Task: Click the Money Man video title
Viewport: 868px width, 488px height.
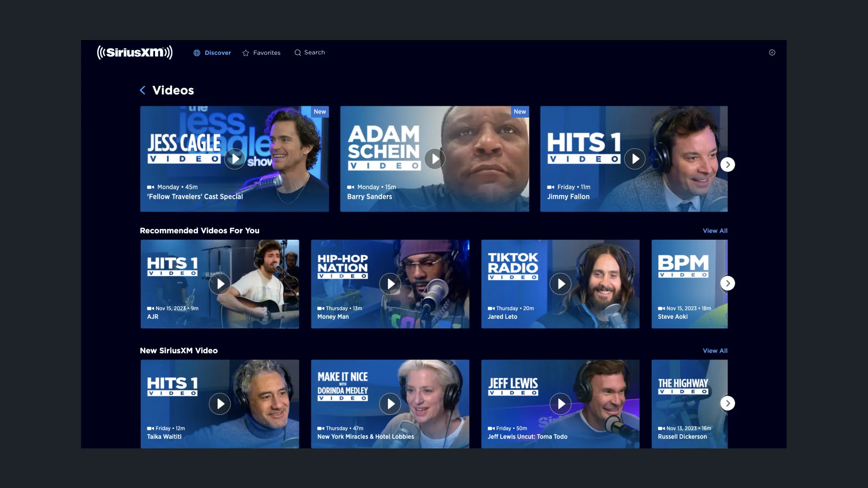Action: tap(333, 317)
